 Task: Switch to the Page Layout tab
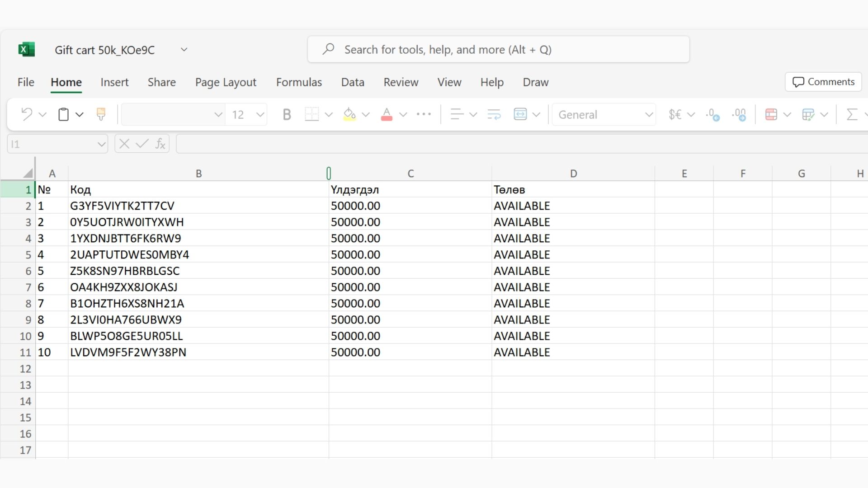pyautogui.click(x=226, y=82)
